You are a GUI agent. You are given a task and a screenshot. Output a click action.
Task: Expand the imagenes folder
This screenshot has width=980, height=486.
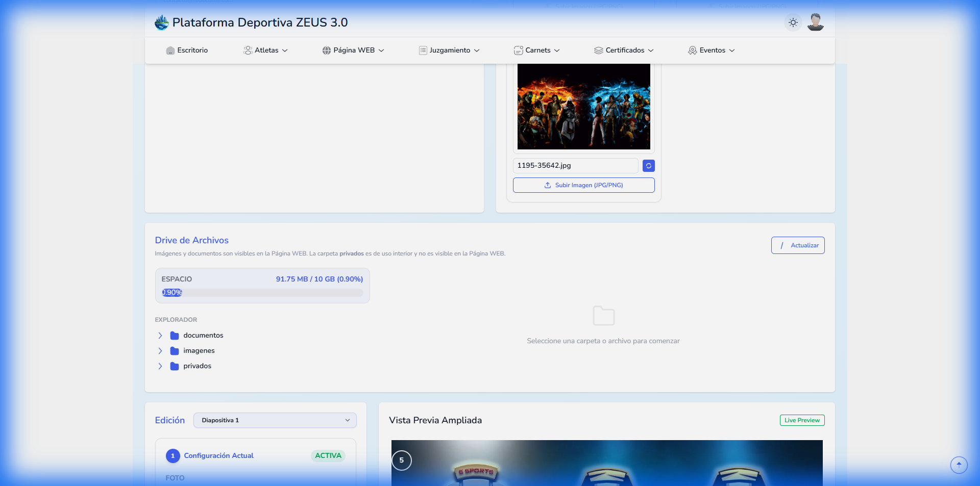click(x=160, y=351)
